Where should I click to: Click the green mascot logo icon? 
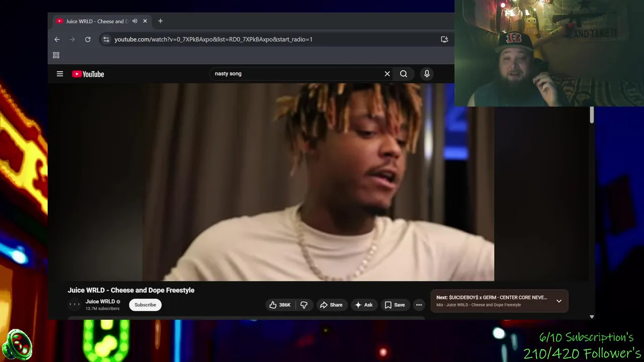point(17,344)
